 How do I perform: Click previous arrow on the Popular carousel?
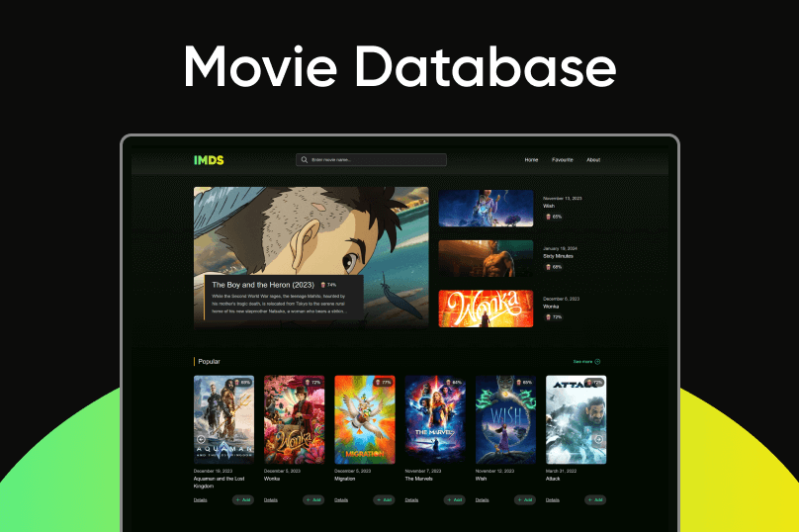coord(201,439)
